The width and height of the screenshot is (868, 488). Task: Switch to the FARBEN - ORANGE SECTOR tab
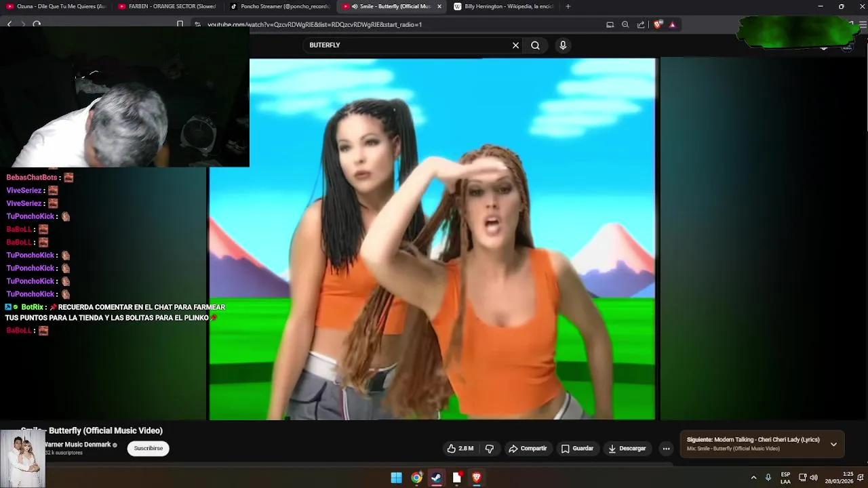168,6
